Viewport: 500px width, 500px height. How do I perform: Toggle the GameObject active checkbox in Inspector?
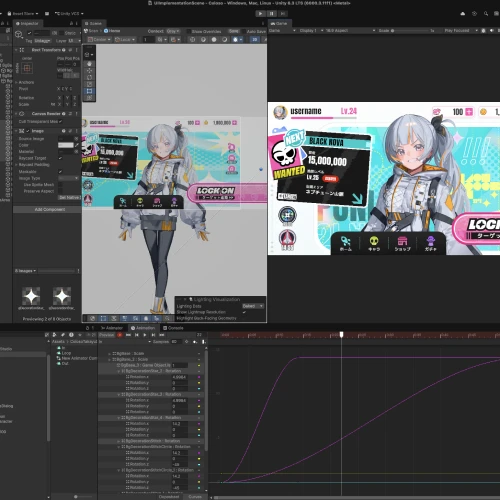point(30,33)
